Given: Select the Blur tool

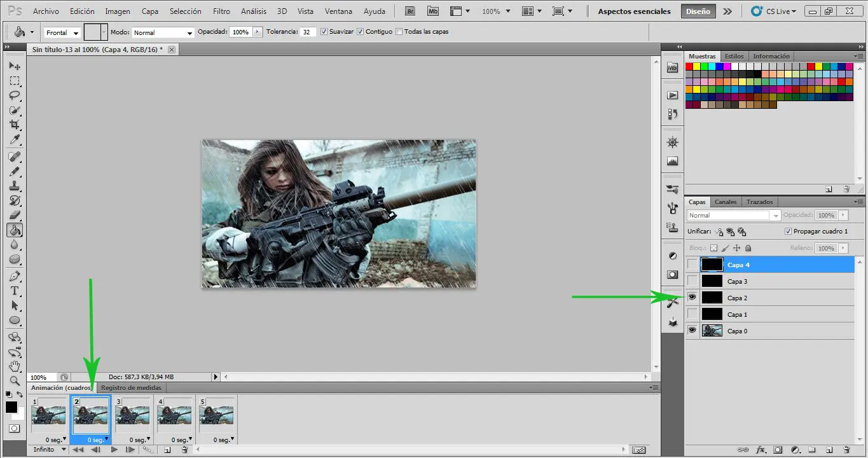Looking at the screenshot, I should coord(15,244).
